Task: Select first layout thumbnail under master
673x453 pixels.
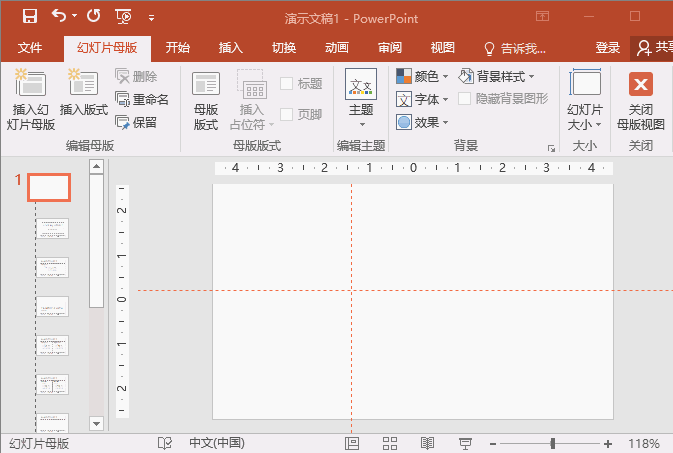Action: click(x=52, y=228)
